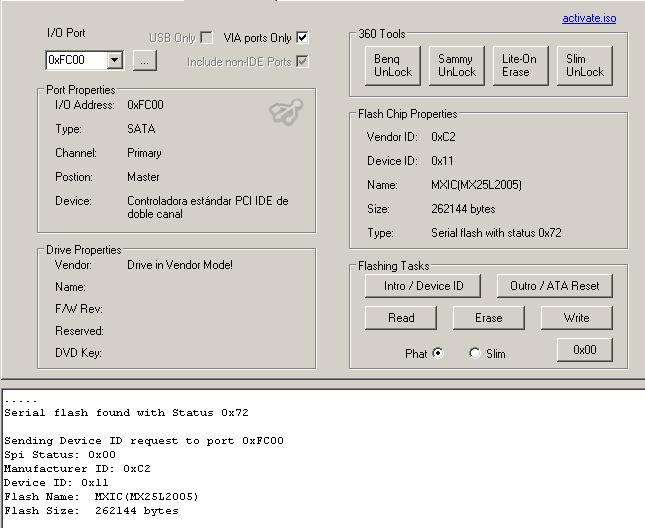645x528 pixels.
Task: Click the Vendor ID value 0xC2
Action: 443,137
